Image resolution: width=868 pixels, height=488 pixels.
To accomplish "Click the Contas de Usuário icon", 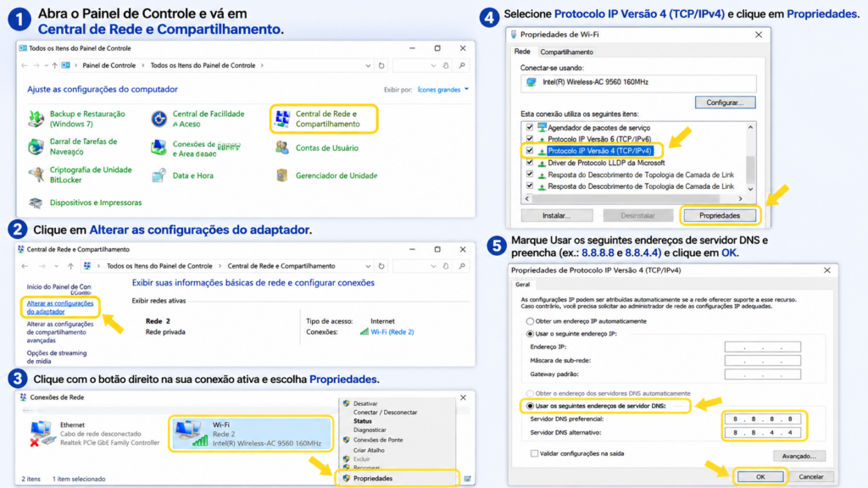I will point(282,147).
